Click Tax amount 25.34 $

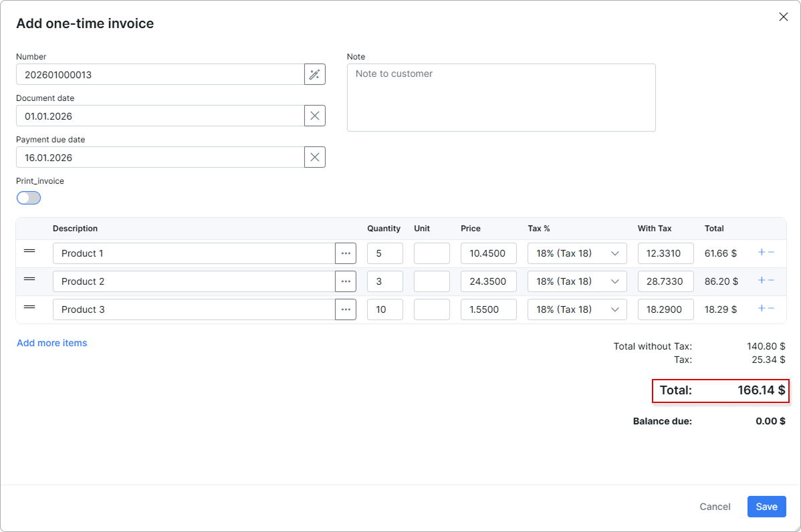(768, 360)
